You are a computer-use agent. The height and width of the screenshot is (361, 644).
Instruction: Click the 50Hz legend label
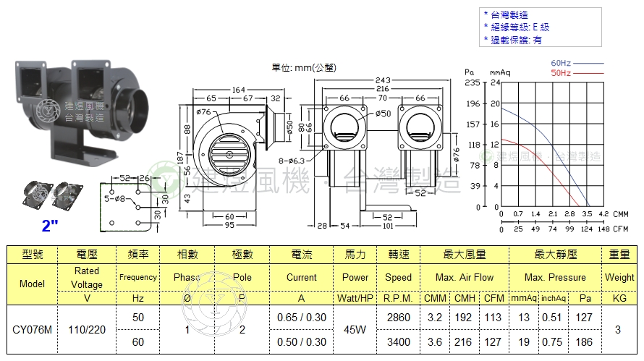pyautogui.click(x=561, y=73)
